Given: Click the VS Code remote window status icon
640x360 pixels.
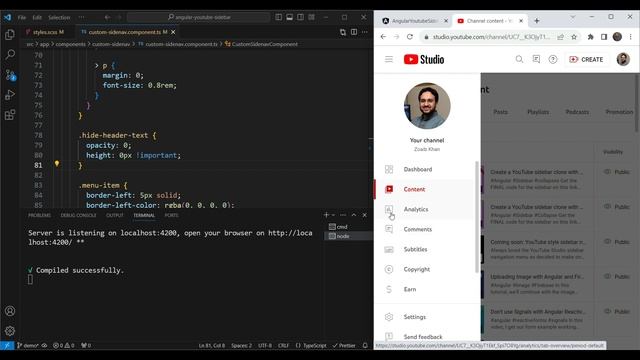Looking at the screenshot, I should click(7, 345).
